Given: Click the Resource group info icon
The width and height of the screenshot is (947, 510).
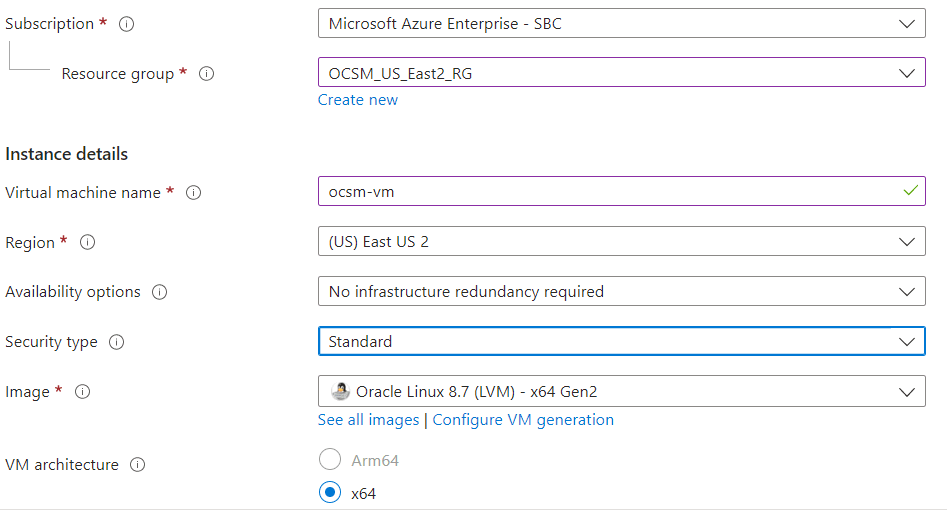Looking at the screenshot, I should click(207, 74).
